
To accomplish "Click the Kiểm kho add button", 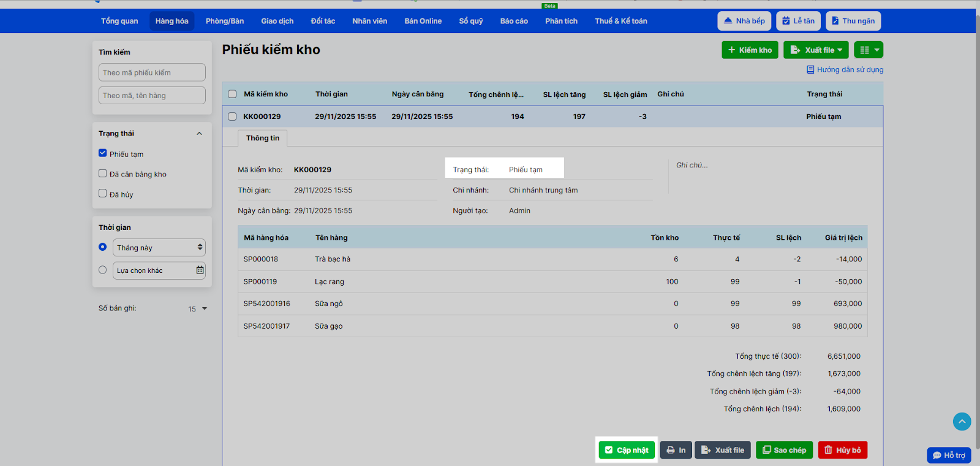I will [x=750, y=50].
